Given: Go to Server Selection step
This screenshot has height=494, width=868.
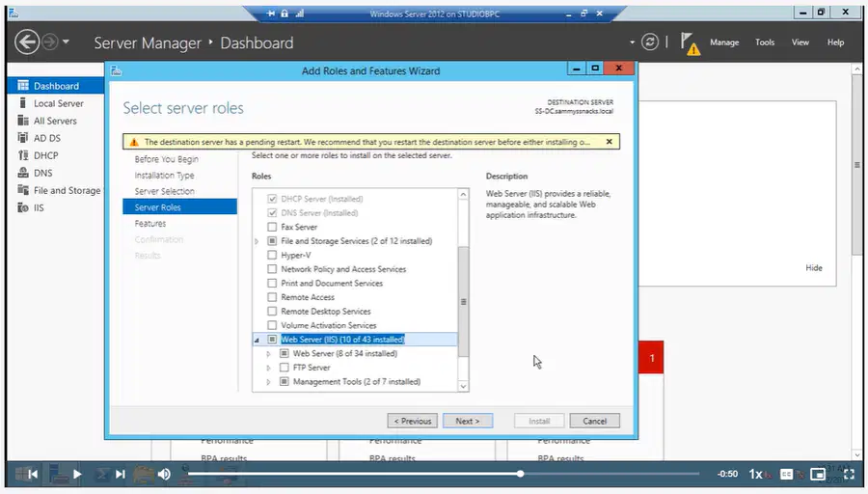Looking at the screenshot, I should pyautogui.click(x=164, y=191).
